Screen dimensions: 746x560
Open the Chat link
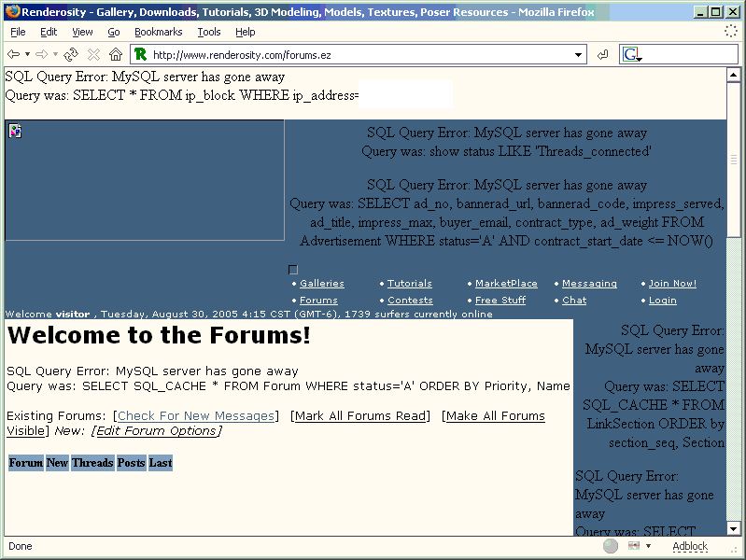(x=574, y=301)
